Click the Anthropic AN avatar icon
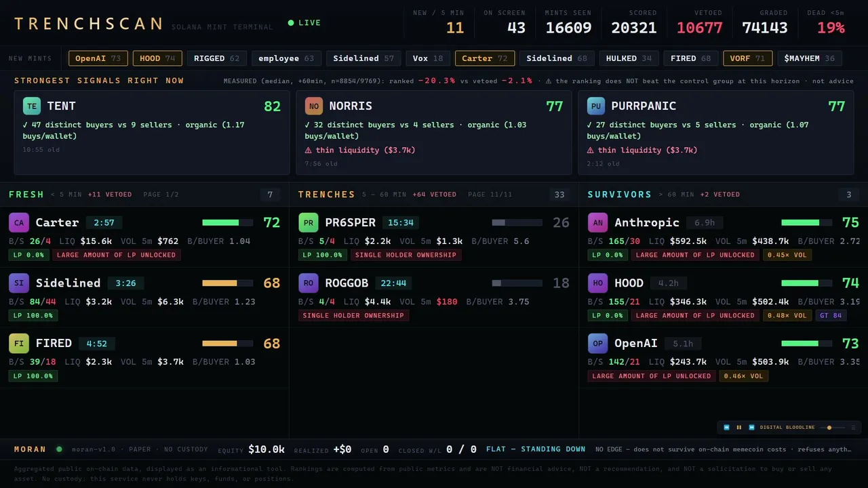This screenshot has height=488, width=868. [x=597, y=222]
